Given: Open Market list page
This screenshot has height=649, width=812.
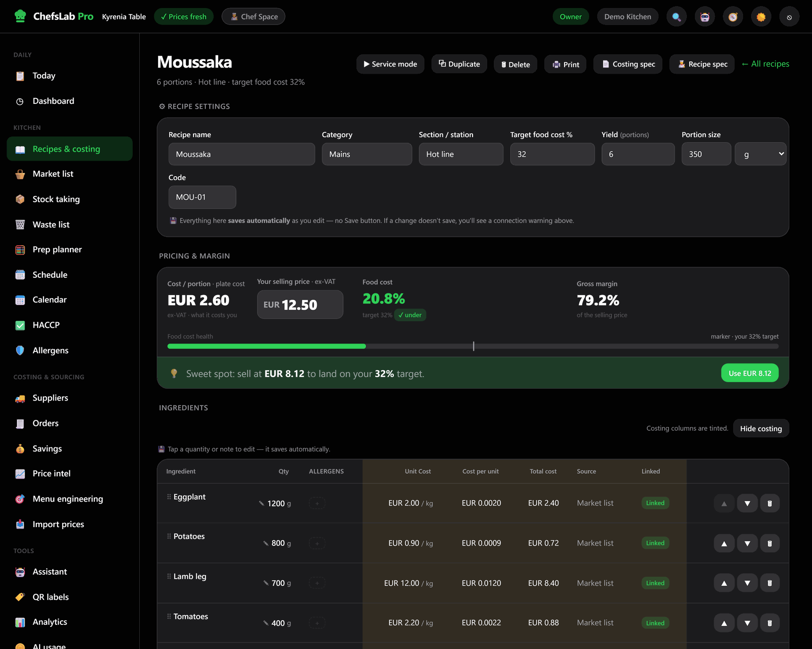Looking at the screenshot, I should click(70, 174).
